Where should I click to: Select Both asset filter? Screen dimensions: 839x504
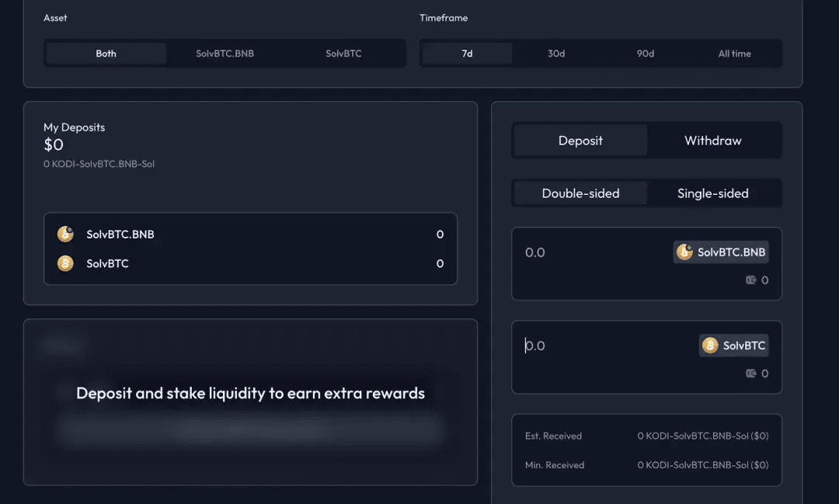(106, 54)
